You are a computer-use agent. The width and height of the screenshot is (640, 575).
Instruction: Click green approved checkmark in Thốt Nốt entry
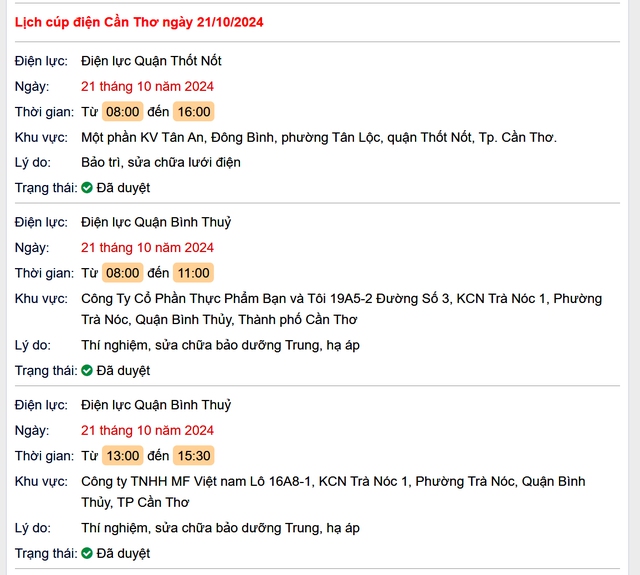[87, 188]
